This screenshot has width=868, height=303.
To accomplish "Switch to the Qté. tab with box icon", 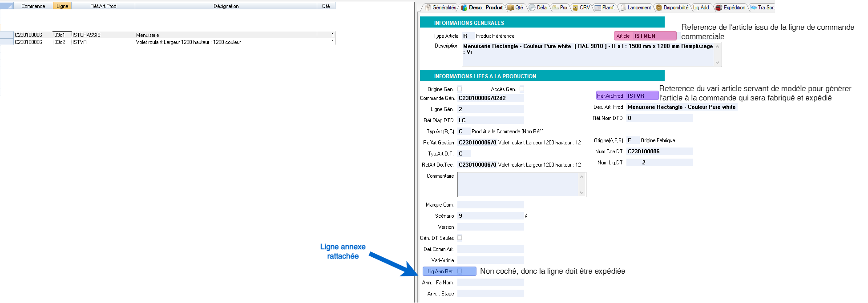I will click(516, 8).
